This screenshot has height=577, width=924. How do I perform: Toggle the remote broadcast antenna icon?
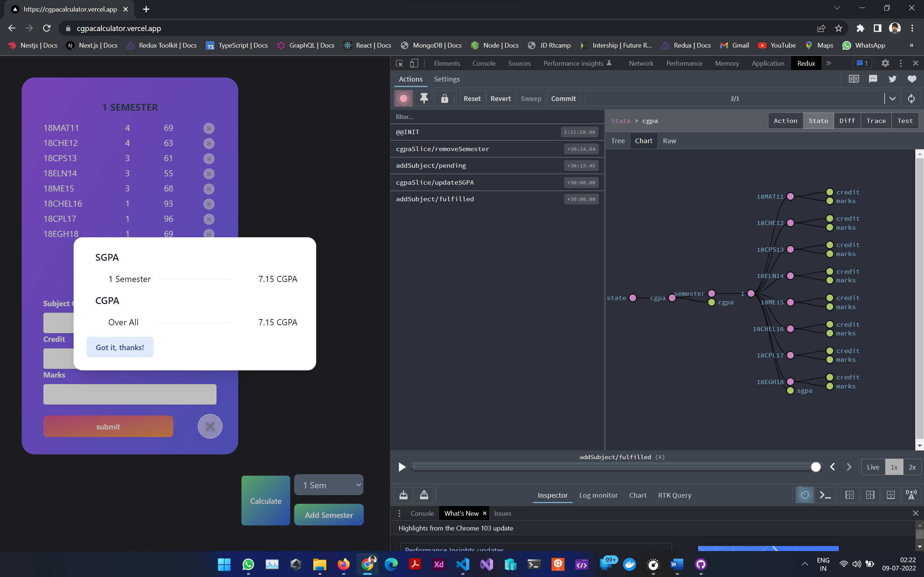click(911, 495)
